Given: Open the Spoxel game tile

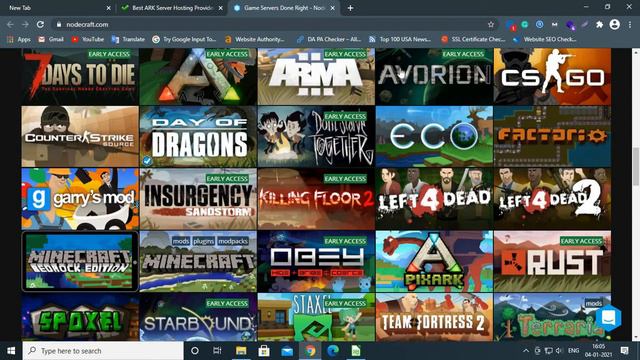Looking at the screenshot, I should click(80, 317).
